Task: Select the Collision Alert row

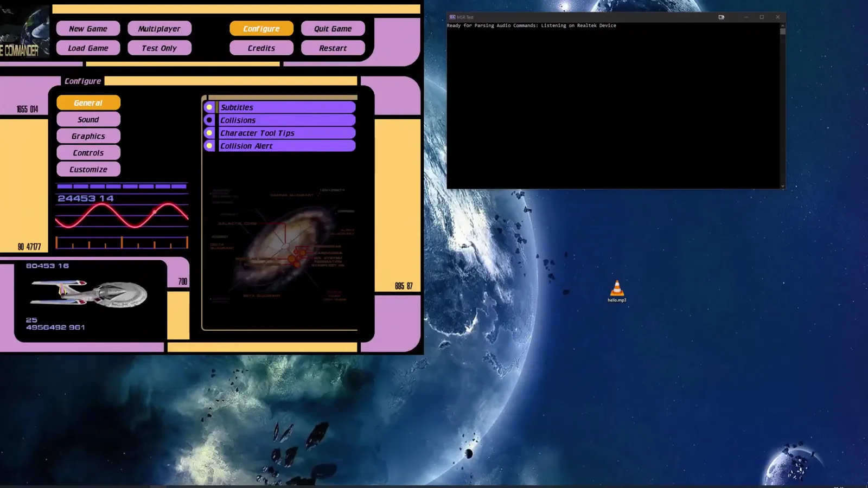Action: click(287, 146)
